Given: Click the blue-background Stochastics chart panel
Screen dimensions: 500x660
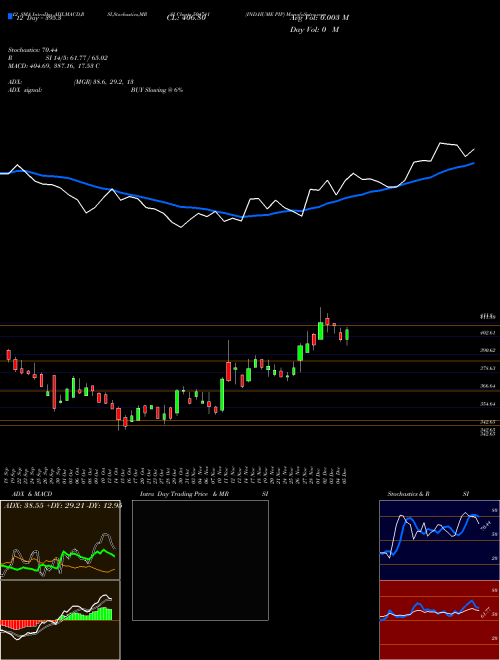Looking at the screenshot, I should 439,540.
